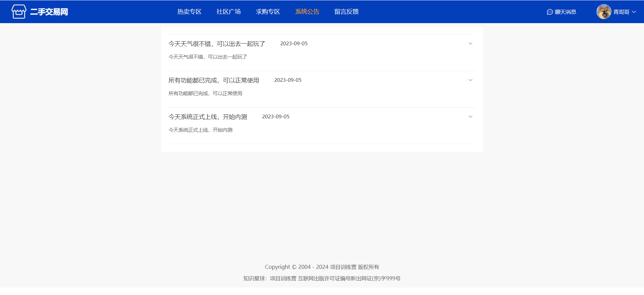Screen dimensions: 644x295
Task: Click the 二手交易网 site title
Action: pyautogui.click(x=49, y=12)
